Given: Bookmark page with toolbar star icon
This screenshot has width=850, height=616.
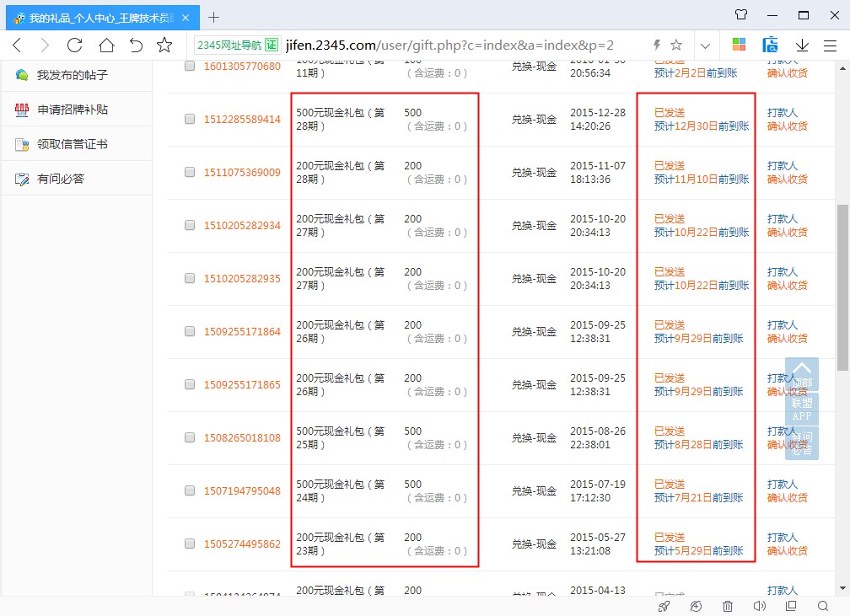Looking at the screenshot, I should click(x=164, y=46).
